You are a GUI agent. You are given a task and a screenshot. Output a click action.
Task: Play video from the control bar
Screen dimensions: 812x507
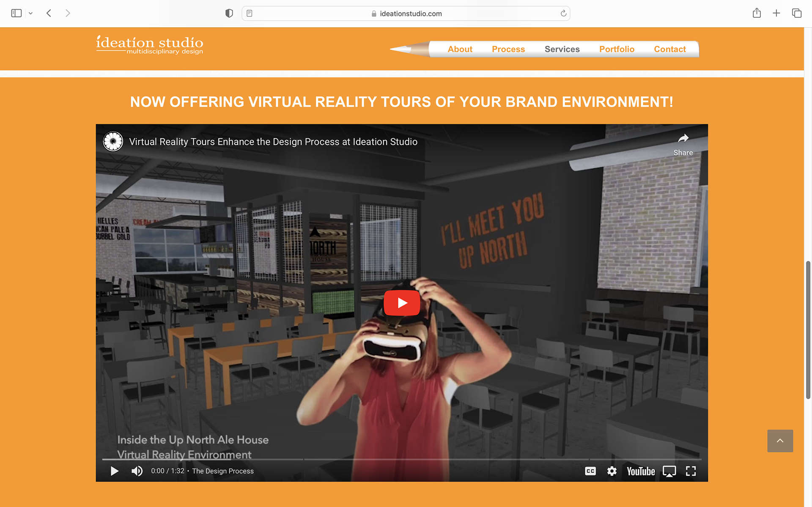pos(114,471)
